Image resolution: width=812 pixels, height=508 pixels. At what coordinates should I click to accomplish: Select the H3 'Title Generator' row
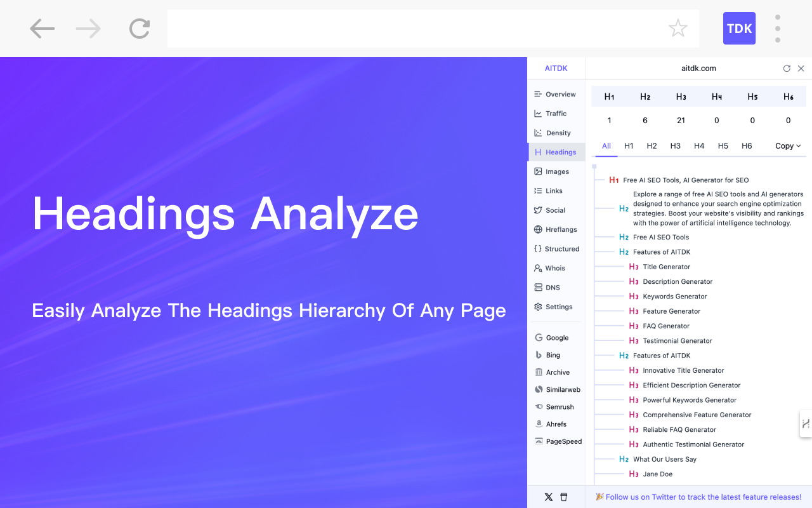pos(660,267)
